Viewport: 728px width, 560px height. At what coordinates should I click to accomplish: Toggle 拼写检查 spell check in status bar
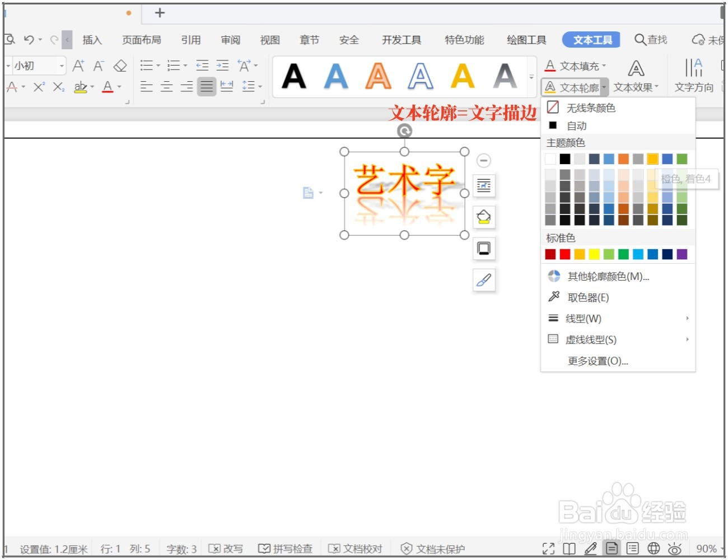coord(285,549)
